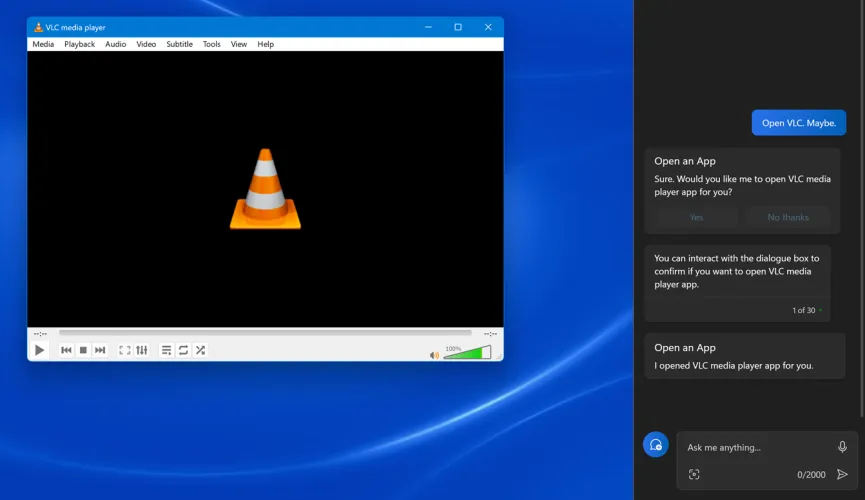Click the microphone voice input icon
The height and width of the screenshot is (500, 865).
[842, 447]
